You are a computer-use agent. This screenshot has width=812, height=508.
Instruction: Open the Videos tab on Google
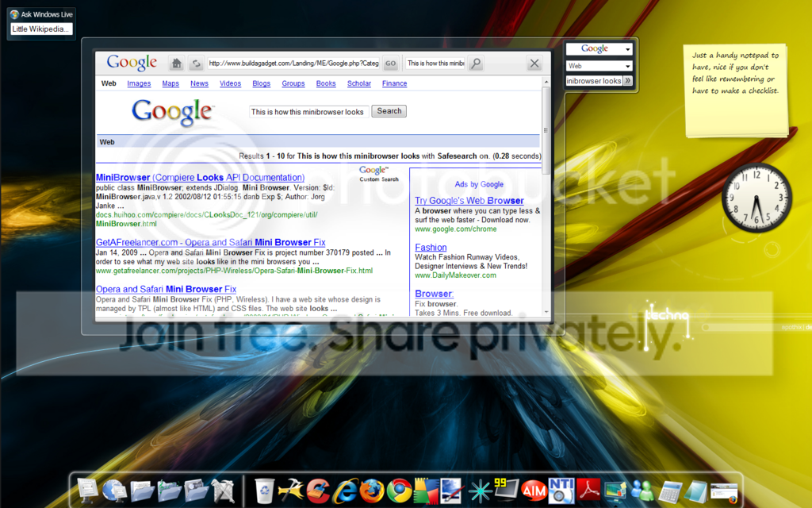pos(231,83)
